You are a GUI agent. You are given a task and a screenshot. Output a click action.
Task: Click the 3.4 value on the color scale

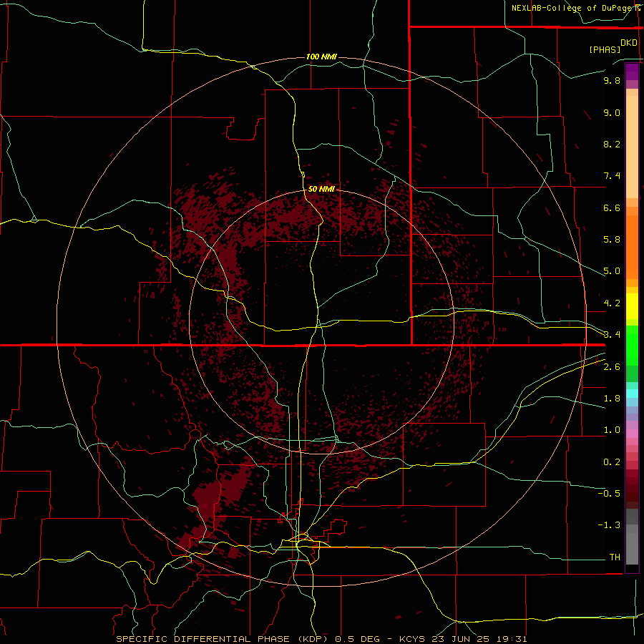[612, 335]
